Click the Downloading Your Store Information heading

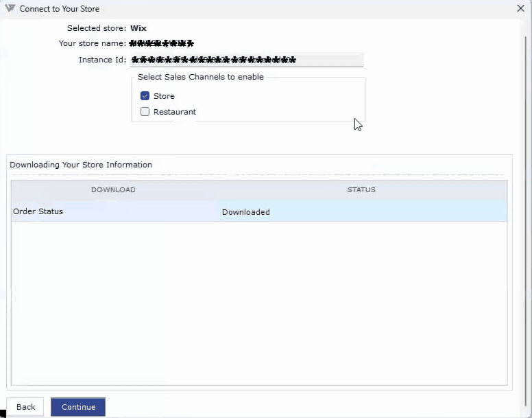pos(81,165)
